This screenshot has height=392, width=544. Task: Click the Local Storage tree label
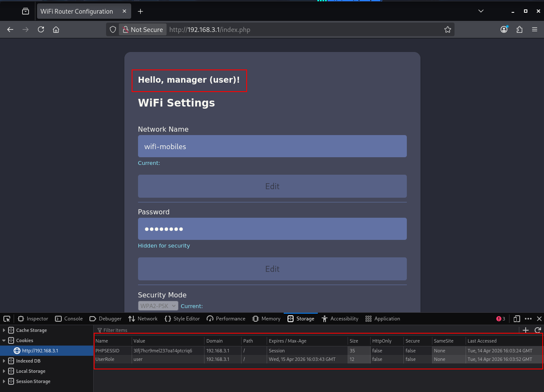coord(31,371)
